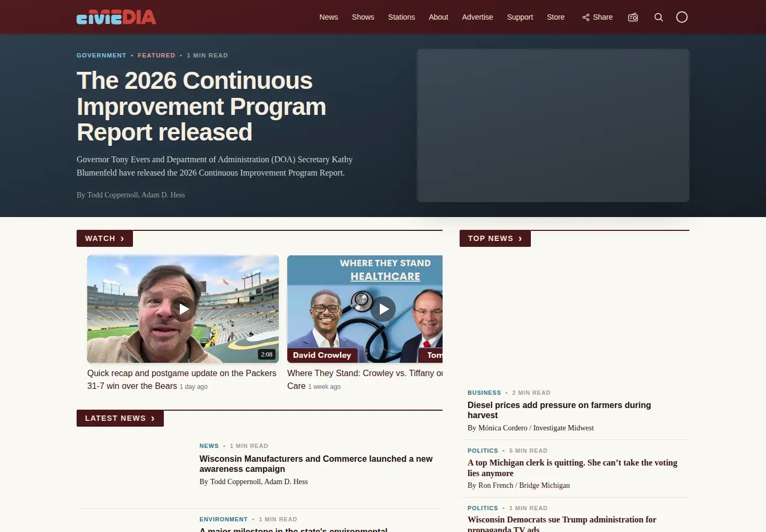Viewport: 766px width, 532px height.
Task: Open the search magnifier icon
Action: [659, 17]
